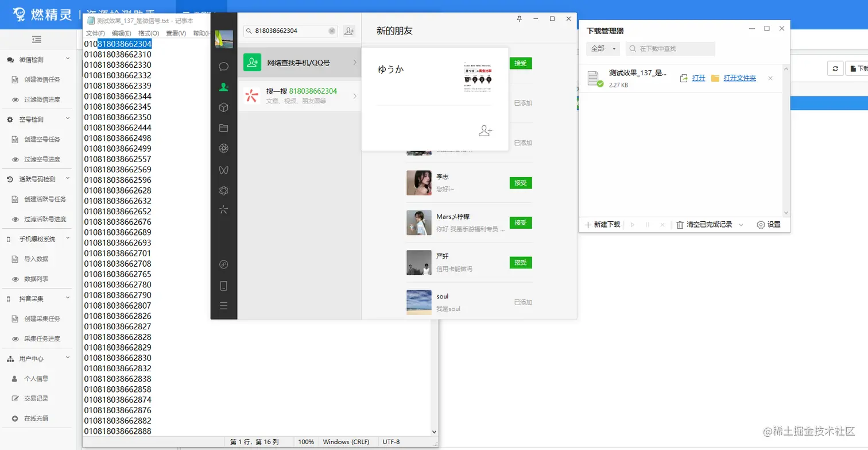Image resolution: width=868 pixels, height=450 pixels.
Task: Click 清空已完成记录 trash button
Action: (x=704, y=225)
